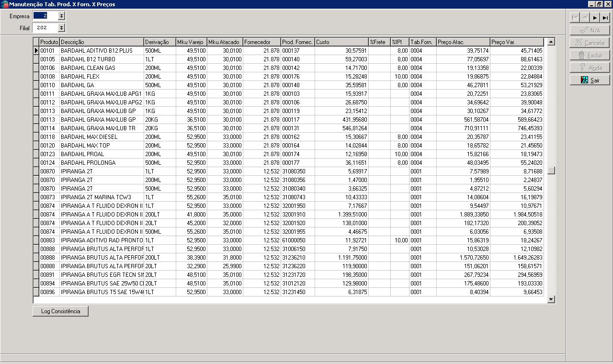Click the %IPI column header
Viewport: 613px width, 364px height.
coord(400,42)
